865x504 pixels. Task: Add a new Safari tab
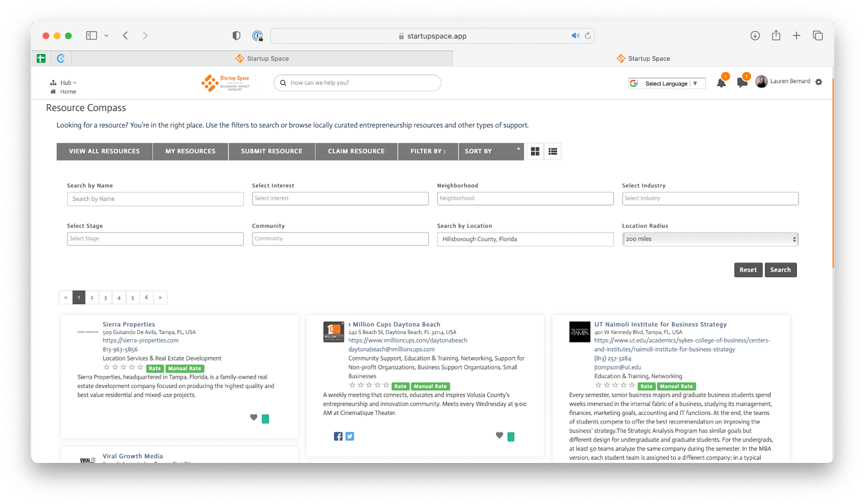(x=796, y=36)
